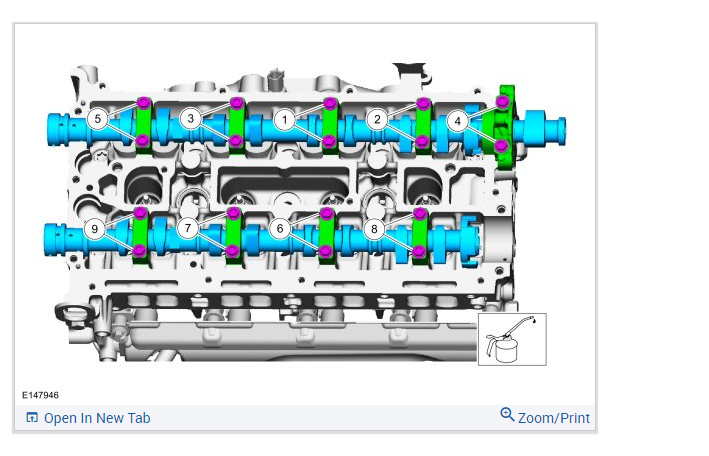Select callout number 3 on the diagram
Viewport: 709px width, 456px height.
click(x=191, y=119)
